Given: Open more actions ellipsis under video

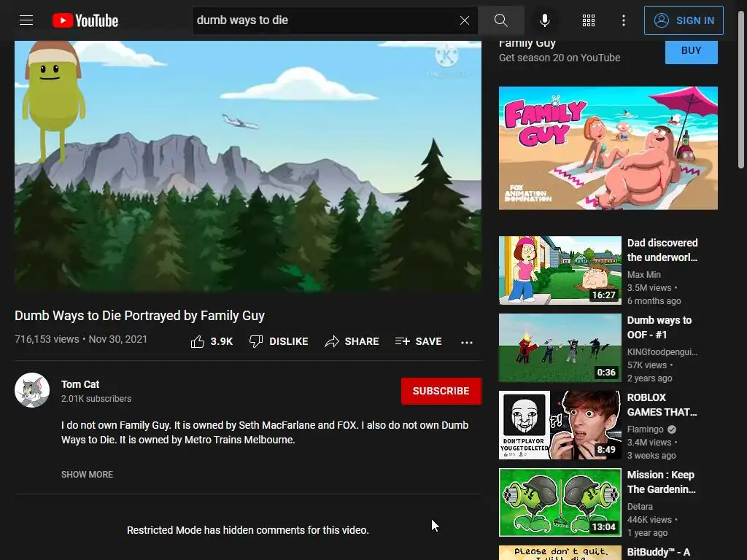Looking at the screenshot, I should click(467, 342).
